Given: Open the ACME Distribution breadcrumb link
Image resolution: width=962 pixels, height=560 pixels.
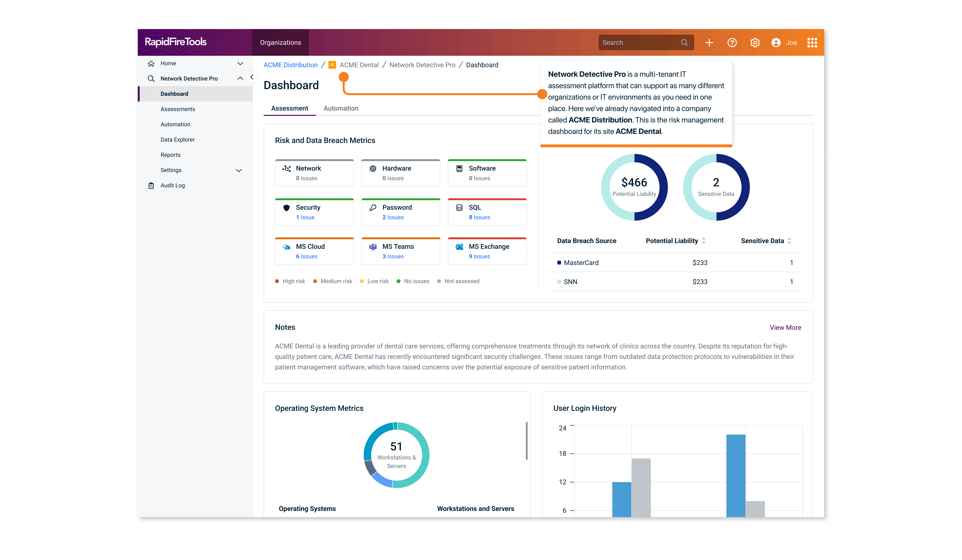Looking at the screenshot, I should [x=291, y=65].
